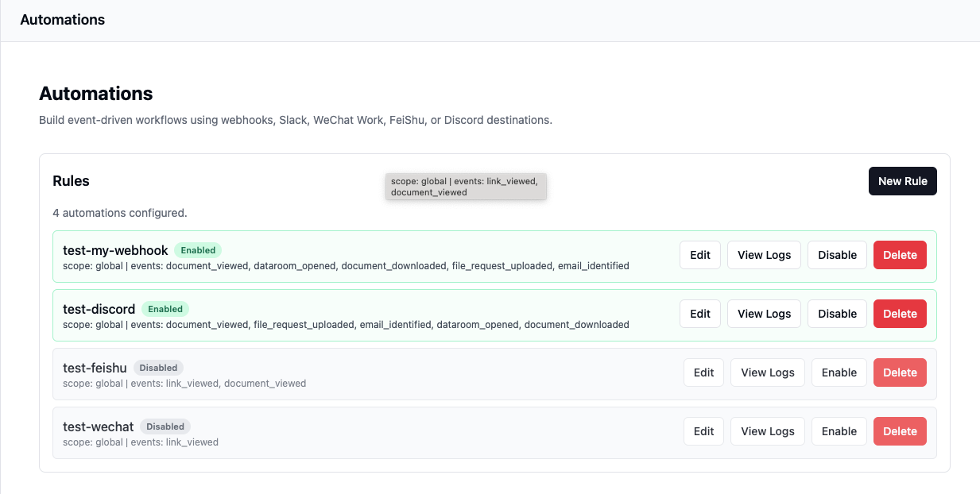This screenshot has width=980, height=494.
Task: Open View Logs for test-discord
Action: pos(764,314)
